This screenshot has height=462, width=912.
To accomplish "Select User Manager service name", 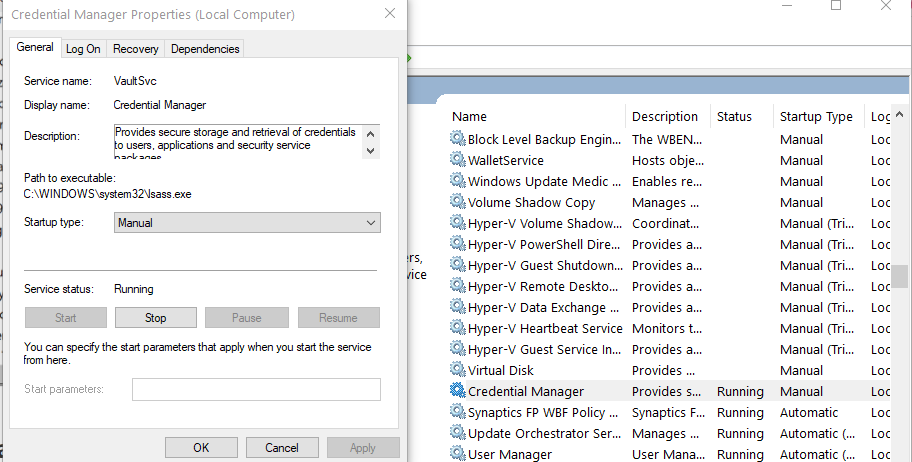I will pyautogui.click(x=510, y=454).
